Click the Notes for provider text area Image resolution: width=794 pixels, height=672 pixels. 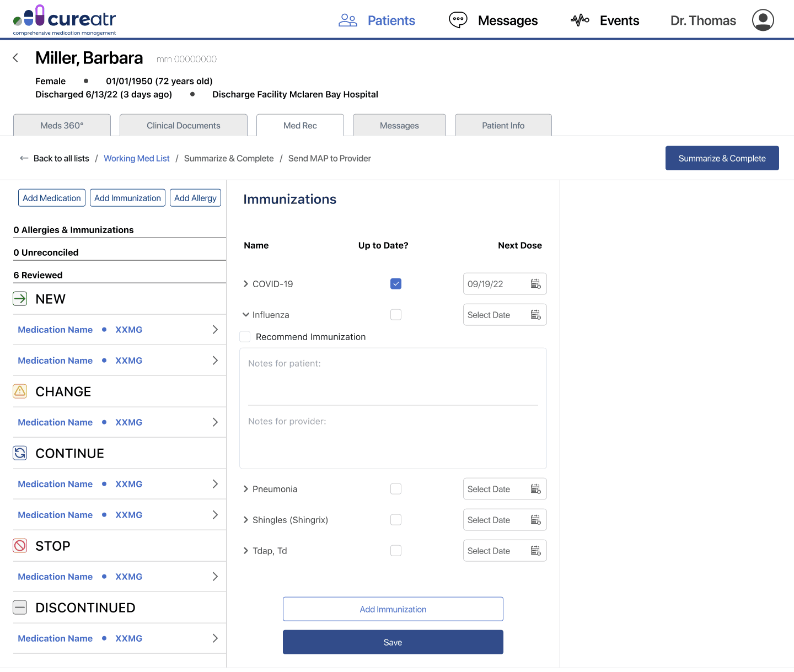(393, 437)
